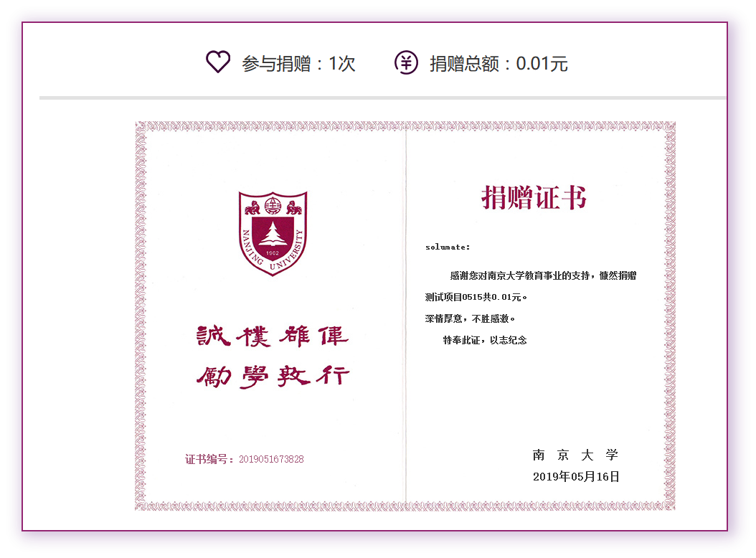The width and height of the screenshot is (756, 558).
Task: Click the 测试项目0515共0.01元 line
Action: 476,297
